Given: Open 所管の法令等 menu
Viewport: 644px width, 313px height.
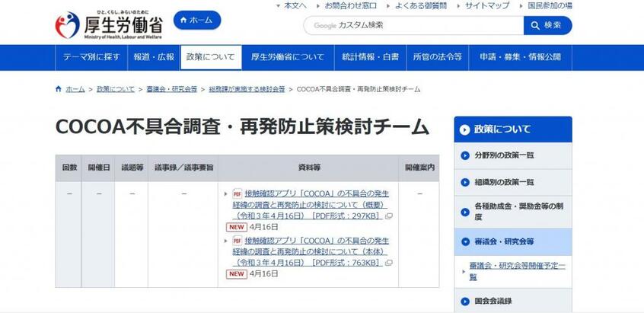Looking at the screenshot, I should click(x=438, y=58).
